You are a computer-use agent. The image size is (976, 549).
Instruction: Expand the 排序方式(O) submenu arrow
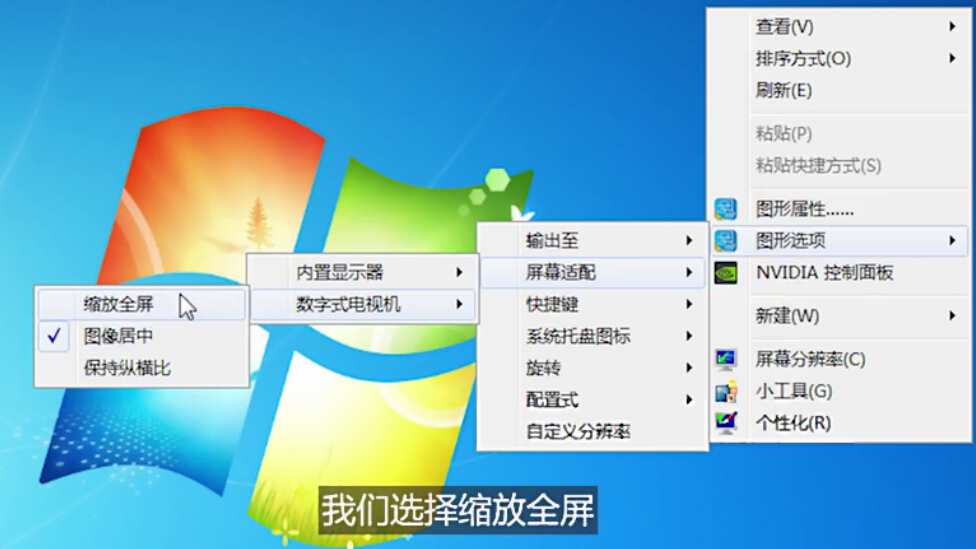pyautogui.click(x=952, y=59)
